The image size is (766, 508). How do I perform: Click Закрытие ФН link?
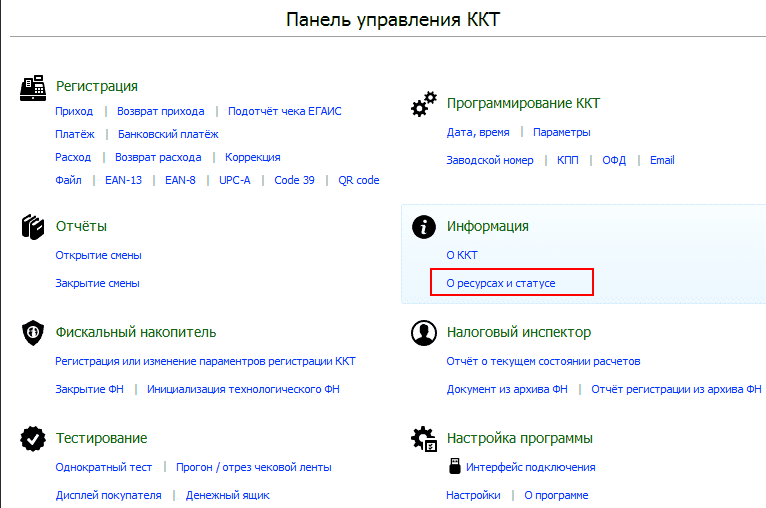click(89, 389)
